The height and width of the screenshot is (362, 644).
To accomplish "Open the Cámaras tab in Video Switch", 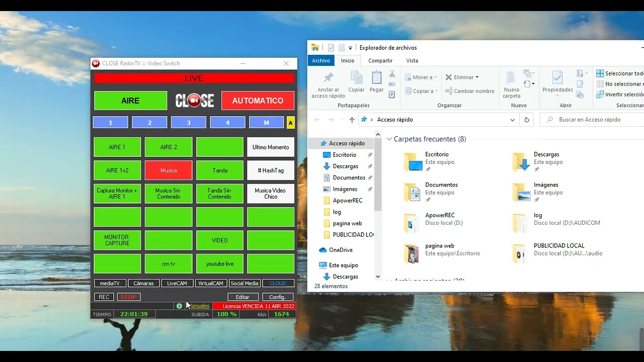I will point(143,283).
